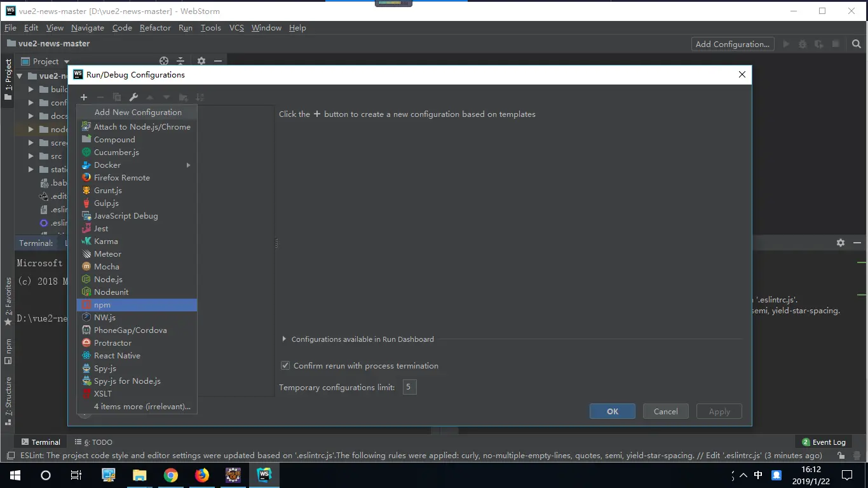868x488 pixels.
Task: Select Firefox Remote configuration type
Action: [137, 177]
